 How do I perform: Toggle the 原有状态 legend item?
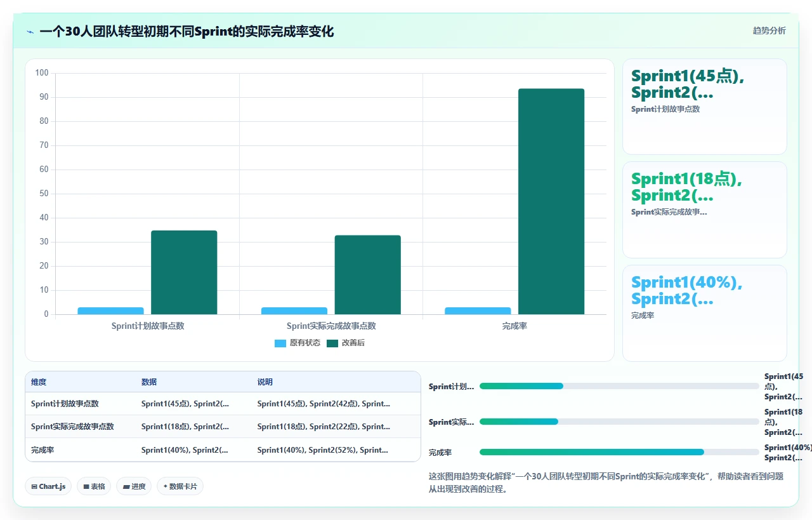coord(297,343)
